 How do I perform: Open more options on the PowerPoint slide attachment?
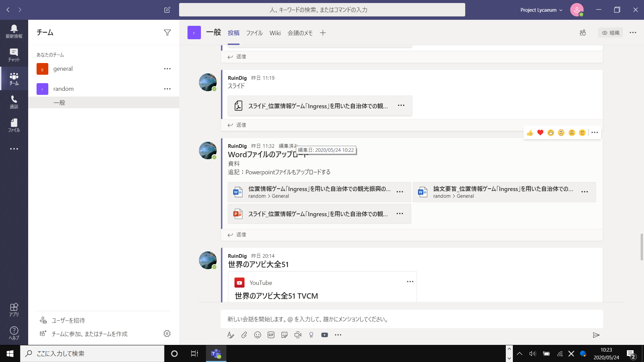tap(400, 214)
